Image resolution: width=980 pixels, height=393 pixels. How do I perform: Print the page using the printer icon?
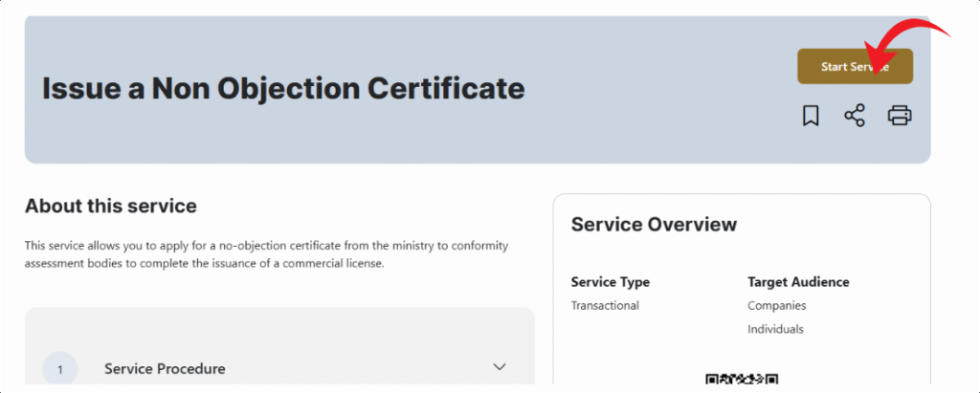(899, 117)
